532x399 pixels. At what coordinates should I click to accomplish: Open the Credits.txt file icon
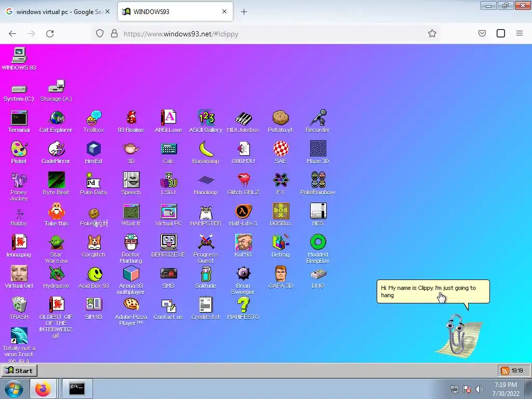coord(206,304)
